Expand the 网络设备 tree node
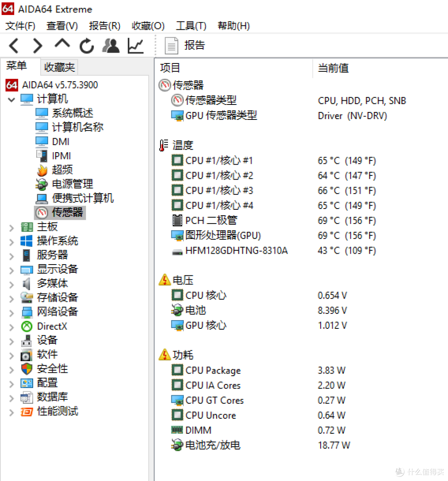 [x=11, y=313]
